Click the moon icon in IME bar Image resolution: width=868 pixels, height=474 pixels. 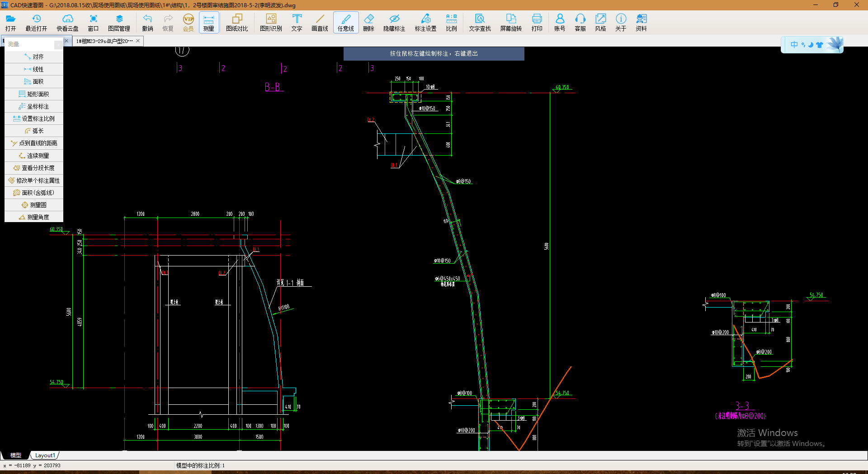pos(811,45)
